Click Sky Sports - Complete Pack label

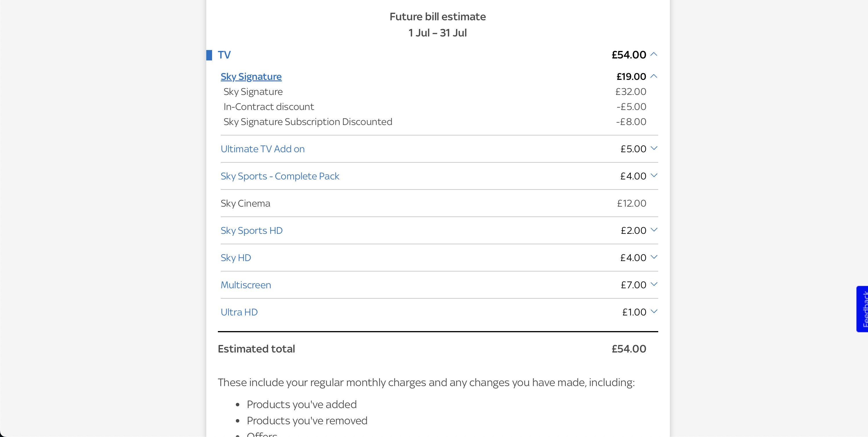(280, 176)
